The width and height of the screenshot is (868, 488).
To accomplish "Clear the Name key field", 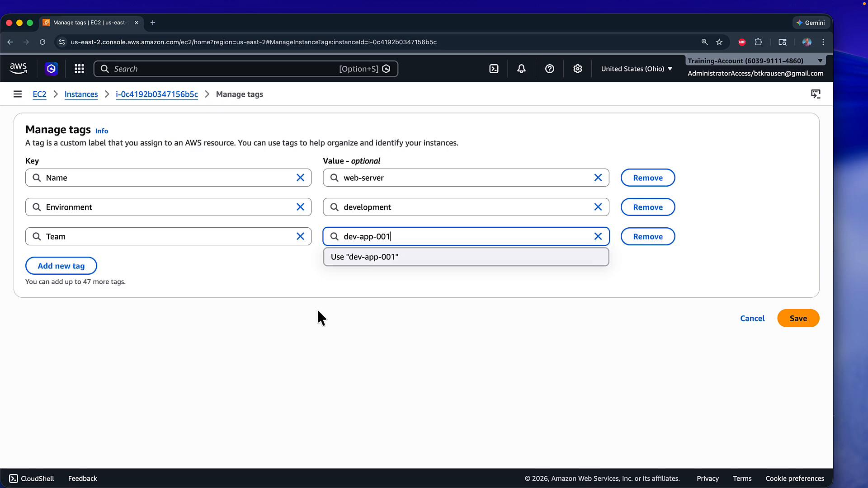I will click(x=300, y=178).
